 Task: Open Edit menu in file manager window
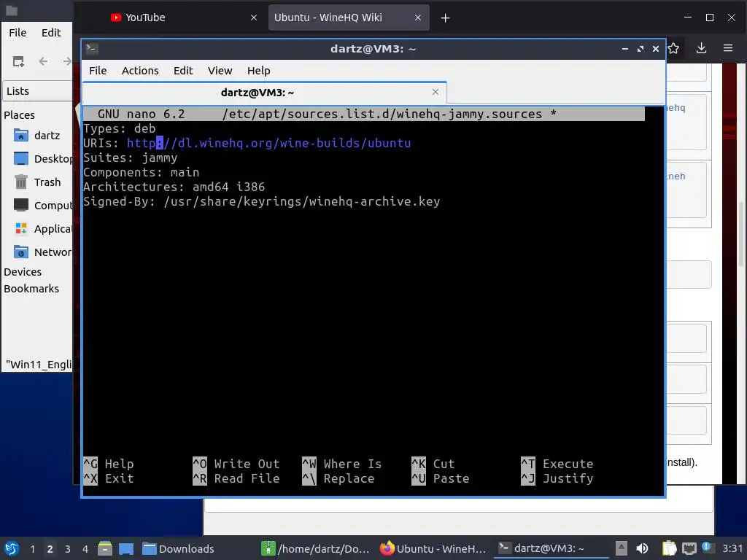pyautogui.click(x=51, y=32)
